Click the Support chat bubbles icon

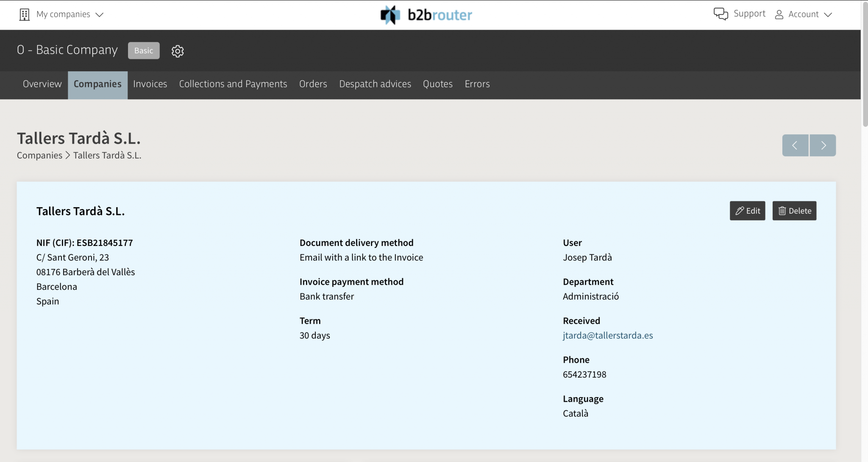point(721,14)
